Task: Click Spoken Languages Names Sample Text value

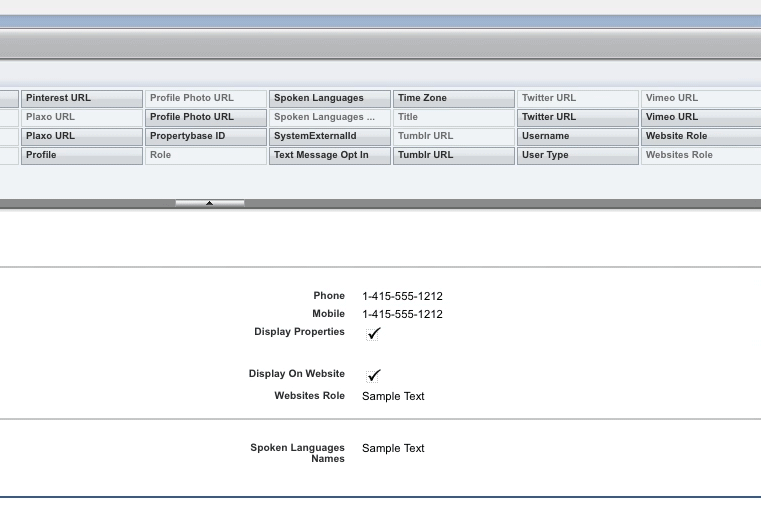Action: [x=393, y=448]
